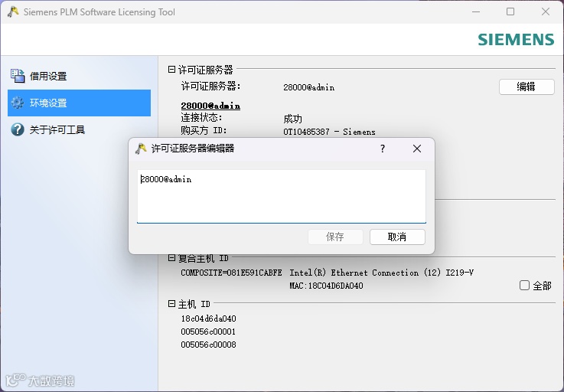Image resolution: width=564 pixels, height=392 pixels.
Task: Close the Siemens PLM Licensing Tool window
Action: [546, 12]
